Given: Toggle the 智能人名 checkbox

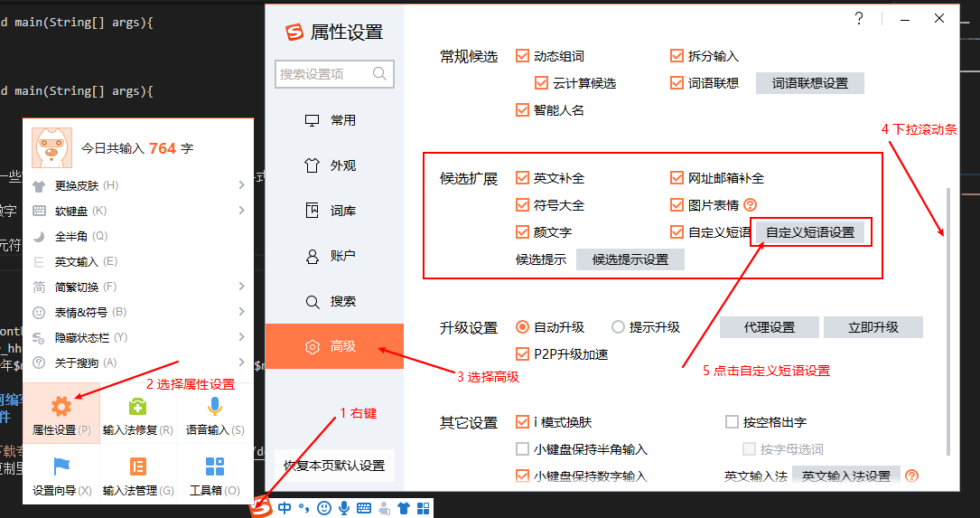Looking at the screenshot, I should tap(522, 109).
